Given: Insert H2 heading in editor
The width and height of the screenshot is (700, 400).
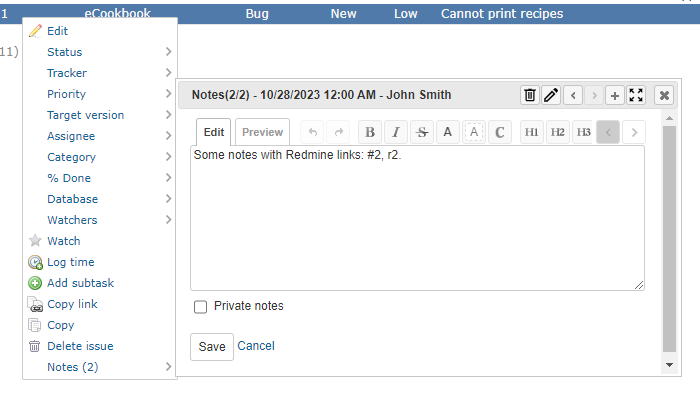Looking at the screenshot, I should coord(558,132).
